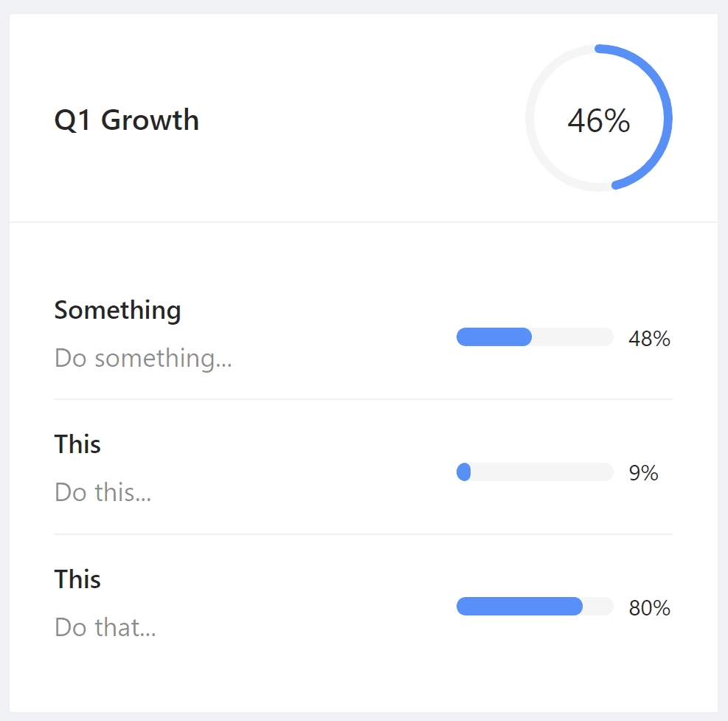Click the Do this... description text
The height and width of the screenshot is (721, 728).
click(103, 492)
